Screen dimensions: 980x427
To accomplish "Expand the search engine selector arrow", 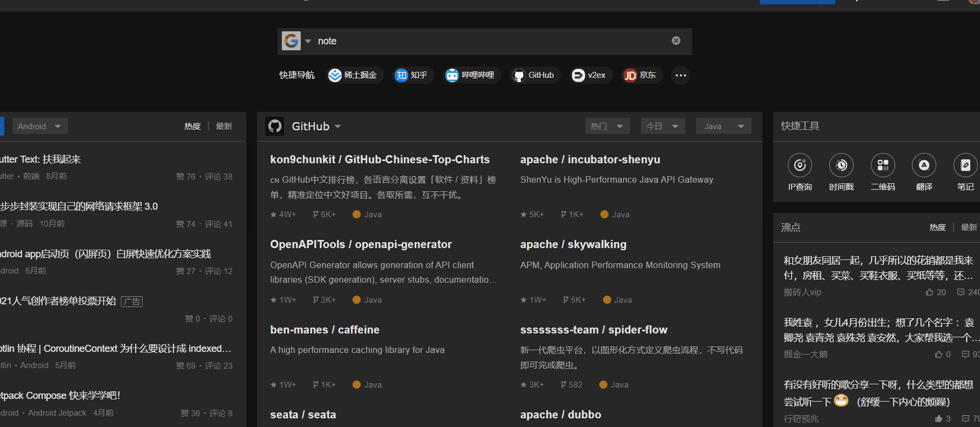I will click(x=308, y=41).
